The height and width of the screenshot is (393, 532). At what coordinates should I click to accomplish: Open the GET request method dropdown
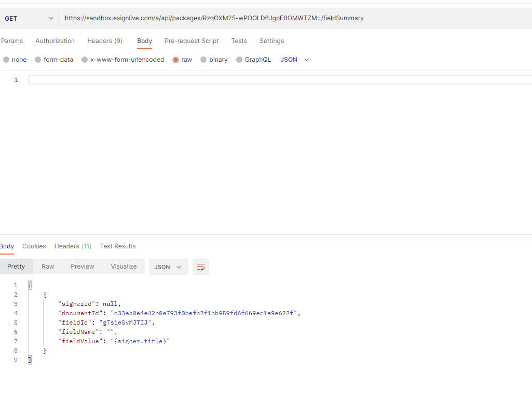(30, 18)
